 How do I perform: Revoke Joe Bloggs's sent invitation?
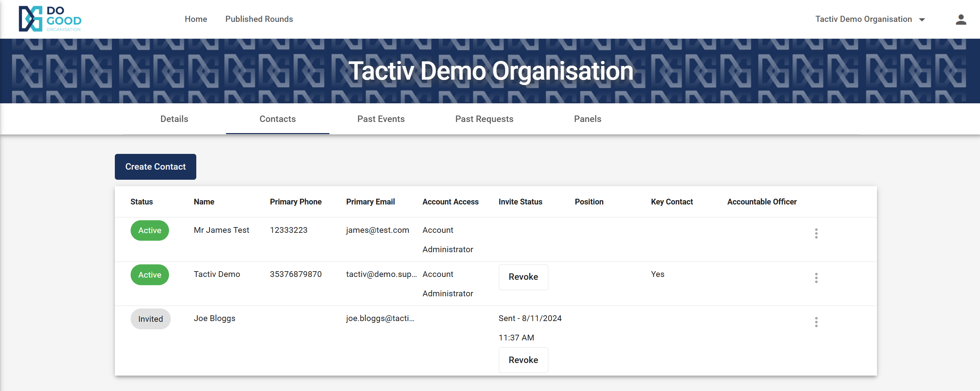click(523, 360)
